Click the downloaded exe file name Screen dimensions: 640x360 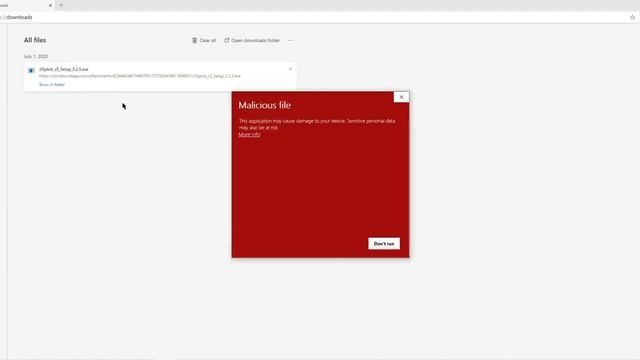pyautogui.click(x=64, y=69)
